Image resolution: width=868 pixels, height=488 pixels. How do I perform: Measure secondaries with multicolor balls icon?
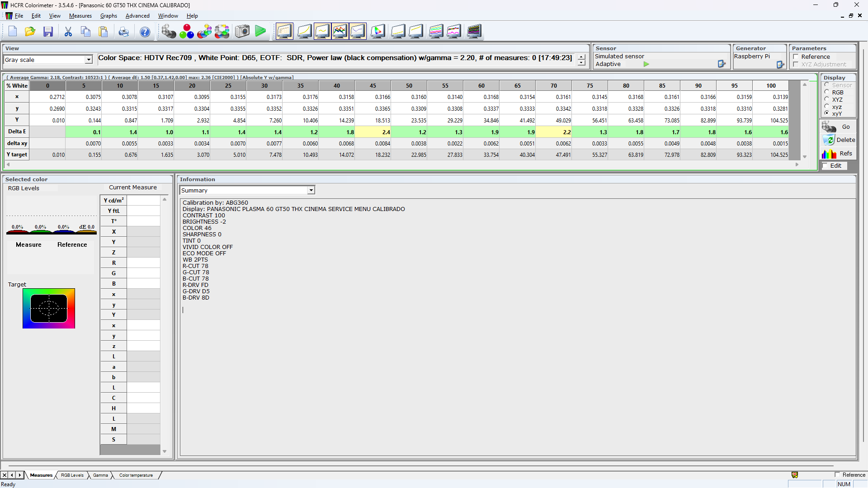pyautogui.click(x=204, y=32)
